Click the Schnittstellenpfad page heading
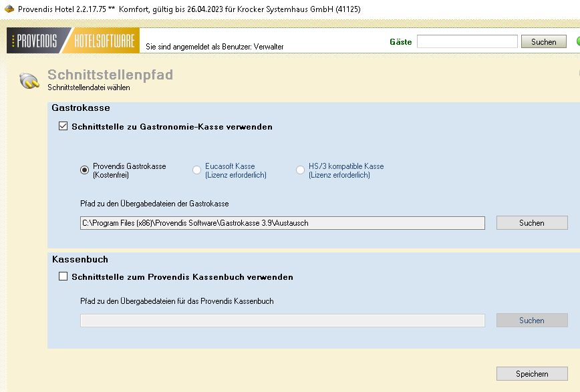Viewport: 580px width, 392px height. 110,75
